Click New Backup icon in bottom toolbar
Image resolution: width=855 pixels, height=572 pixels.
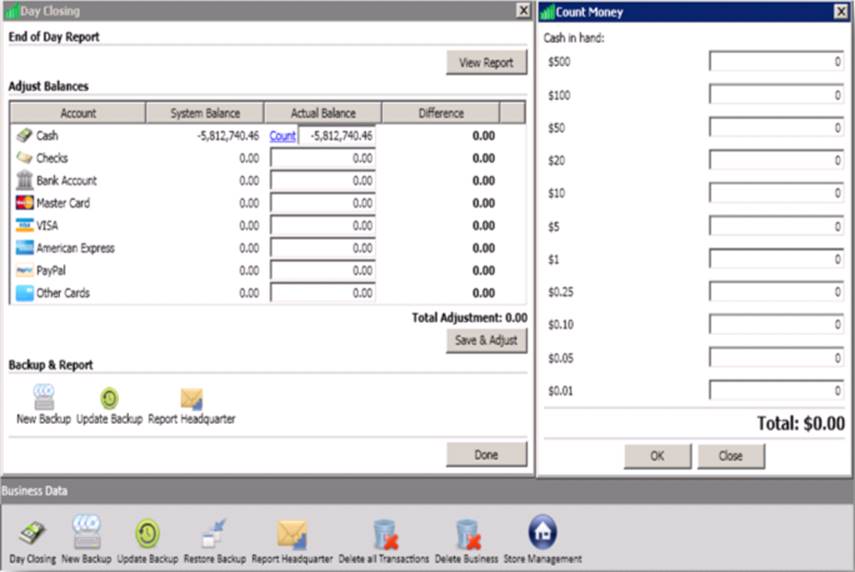tap(86, 534)
